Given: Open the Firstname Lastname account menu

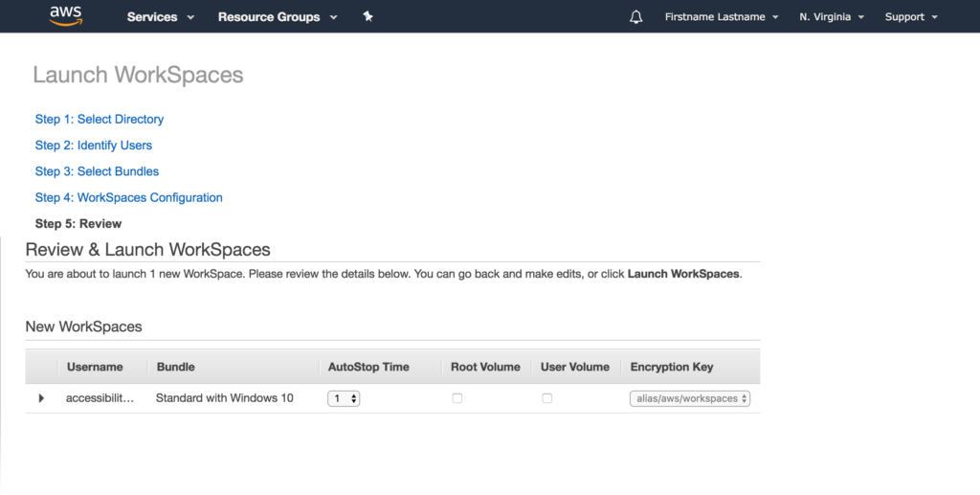Looking at the screenshot, I should [x=722, y=17].
